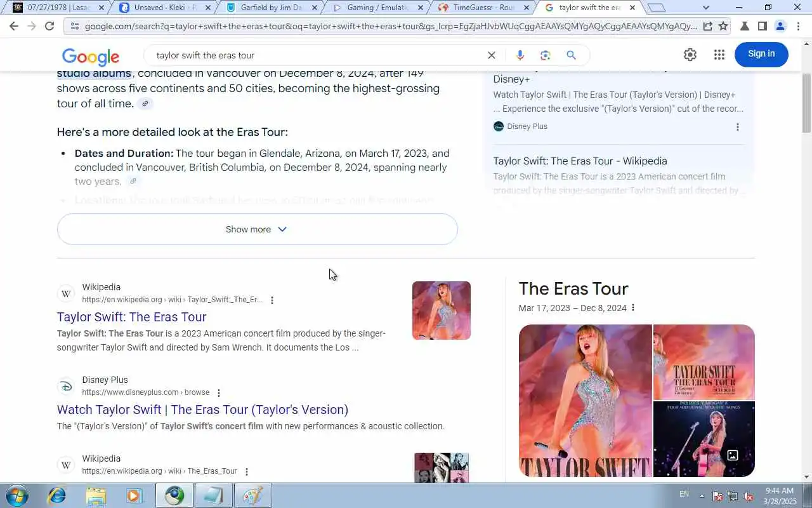Click the EN language indicator in tray

point(684,494)
